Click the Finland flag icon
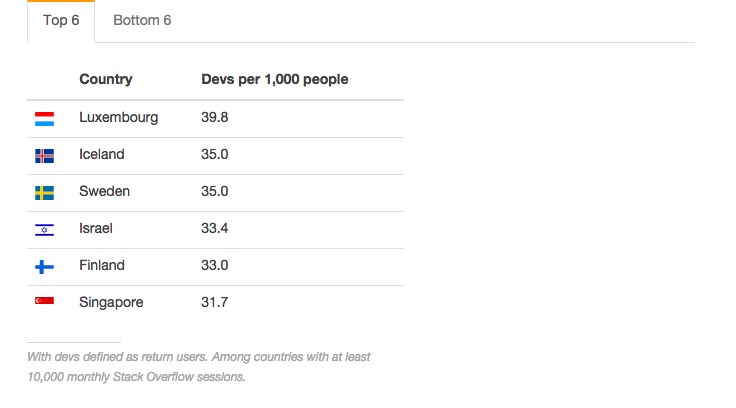 [x=44, y=266]
